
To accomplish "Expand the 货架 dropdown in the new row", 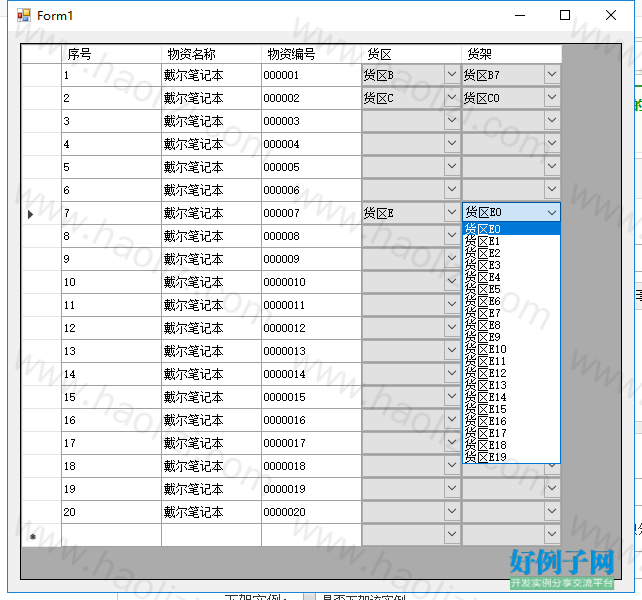I will click(x=552, y=534).
